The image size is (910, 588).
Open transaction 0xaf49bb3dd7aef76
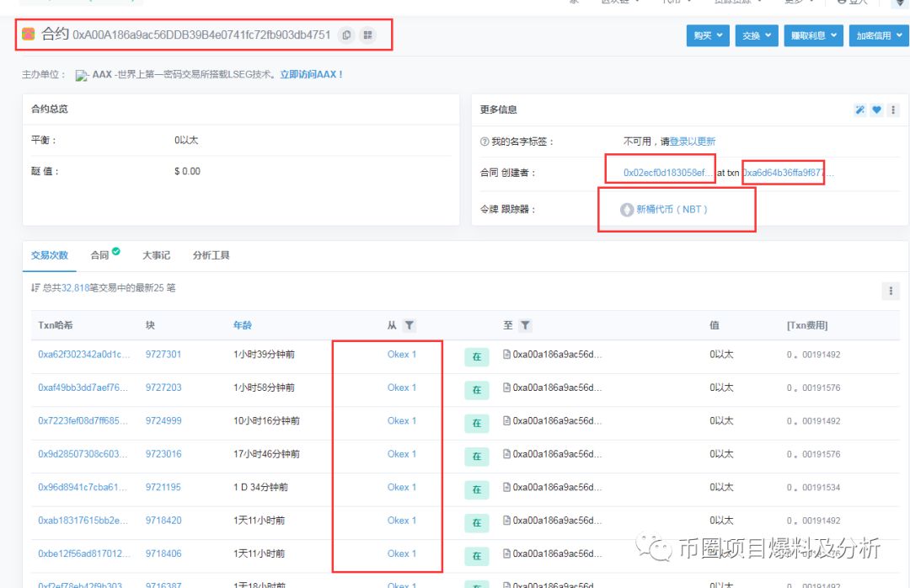83,388
